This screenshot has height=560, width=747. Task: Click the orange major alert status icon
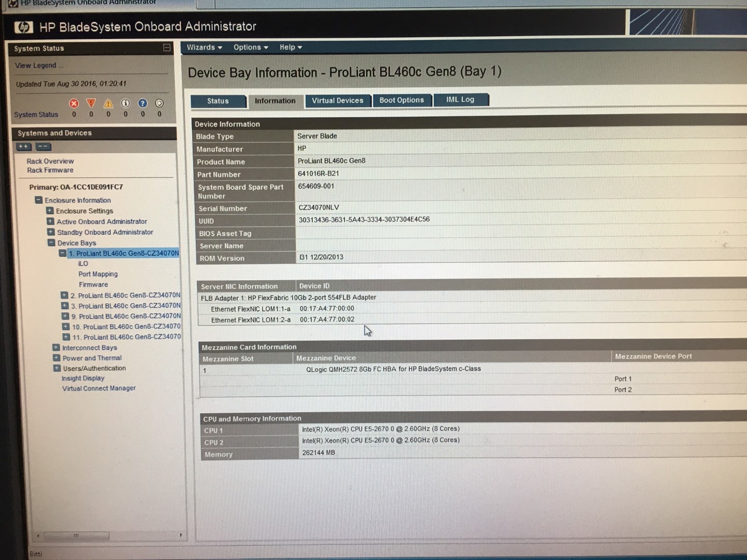[91, 103]
